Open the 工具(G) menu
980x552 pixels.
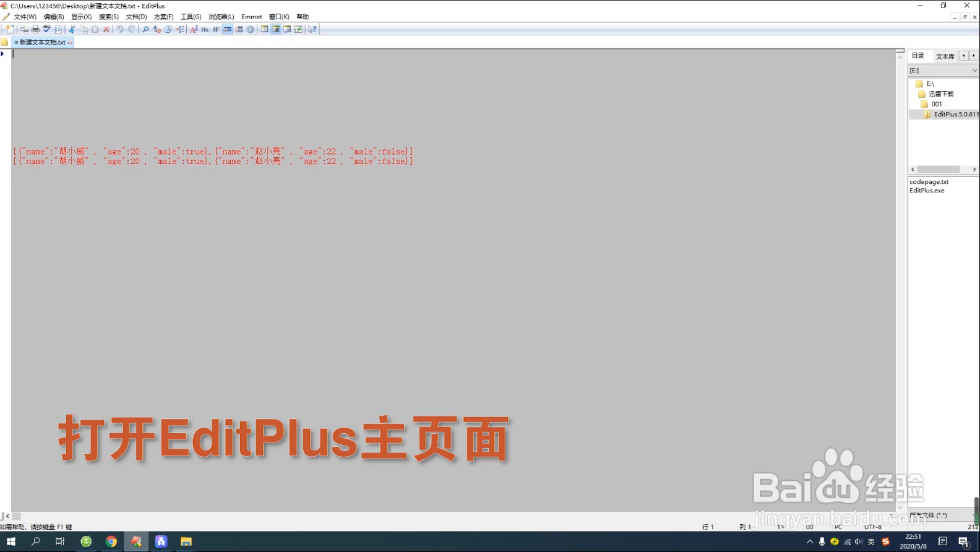[x=191, y=17]
